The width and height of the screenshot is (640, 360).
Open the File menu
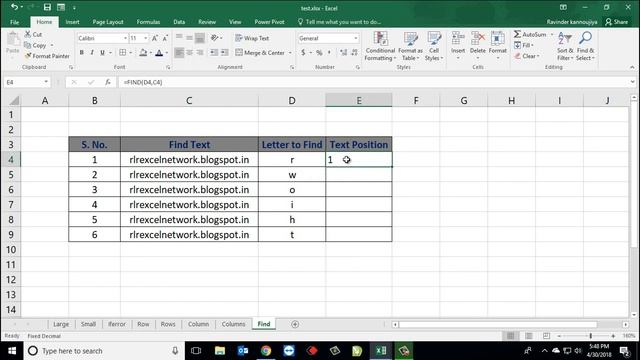pyautogui.click(x=15, y=22)
